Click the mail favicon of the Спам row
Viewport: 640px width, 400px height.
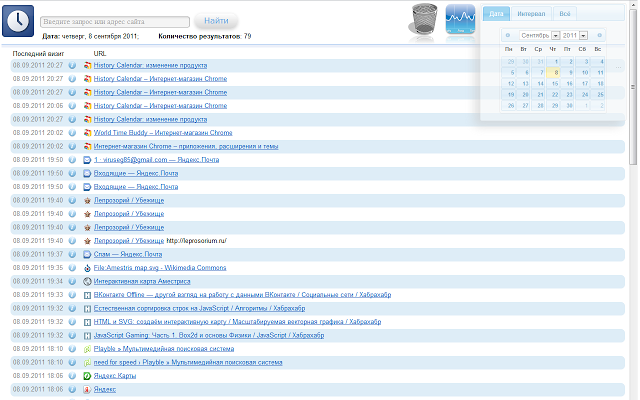pyautogui.click(x=87, y=254)
